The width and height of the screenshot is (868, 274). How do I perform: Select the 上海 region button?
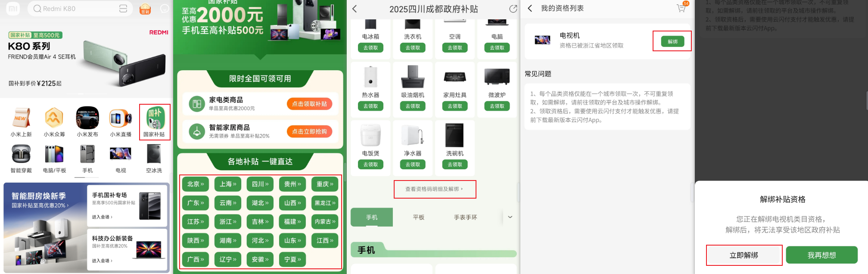[x=228, y=184]
